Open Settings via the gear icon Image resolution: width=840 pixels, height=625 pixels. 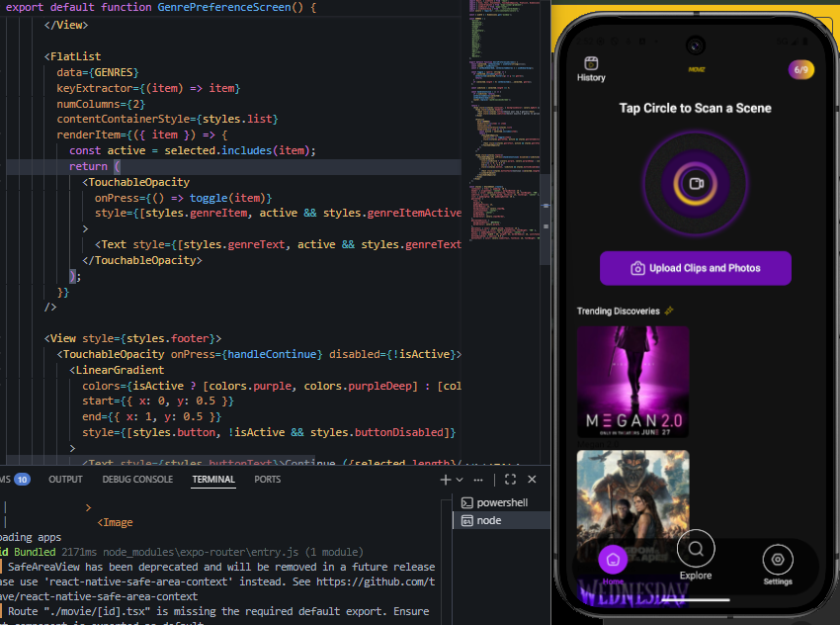[x=778, y=560]
